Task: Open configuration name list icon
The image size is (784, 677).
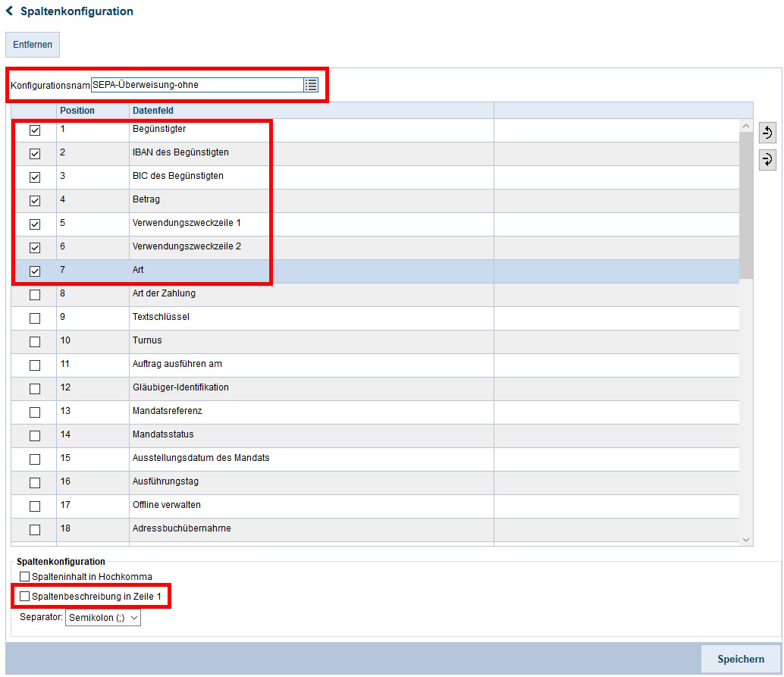Action: pos(311,85)
